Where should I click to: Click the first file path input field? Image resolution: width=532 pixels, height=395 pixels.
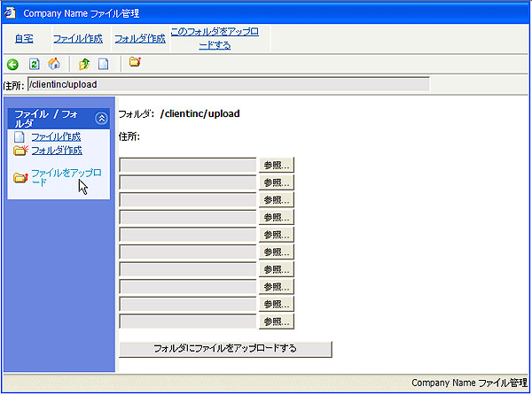(x=188, y=166)
